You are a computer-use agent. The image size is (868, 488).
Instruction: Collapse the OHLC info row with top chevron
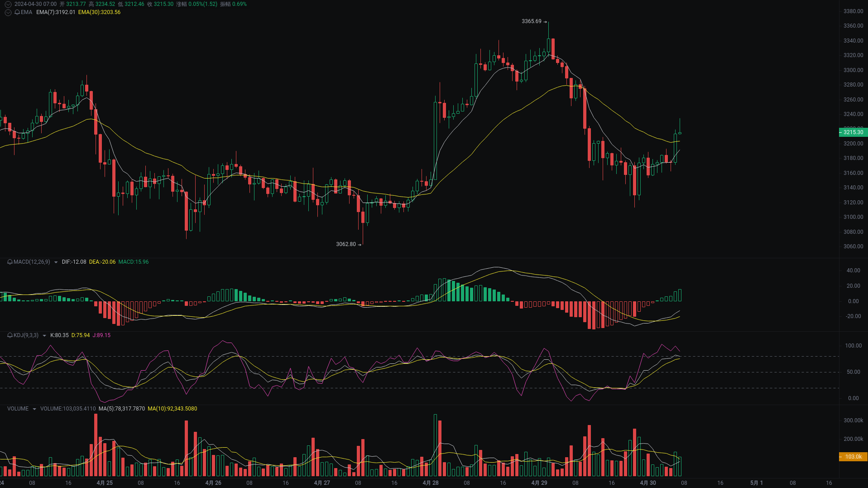(8, 4)
